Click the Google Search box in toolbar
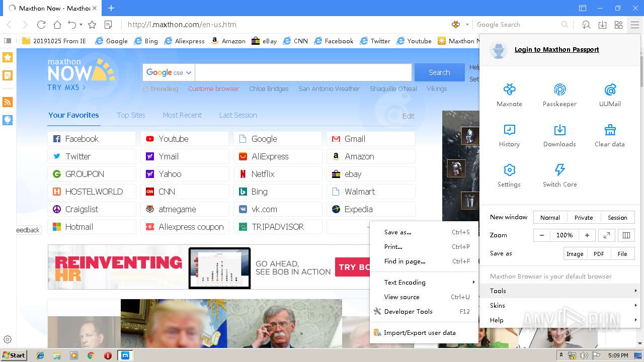The width and height of the screenshot is (644, 362). pos(517,25)
